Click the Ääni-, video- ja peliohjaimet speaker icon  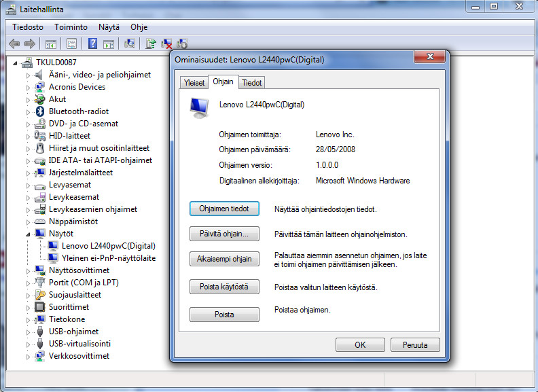(39, 75)
